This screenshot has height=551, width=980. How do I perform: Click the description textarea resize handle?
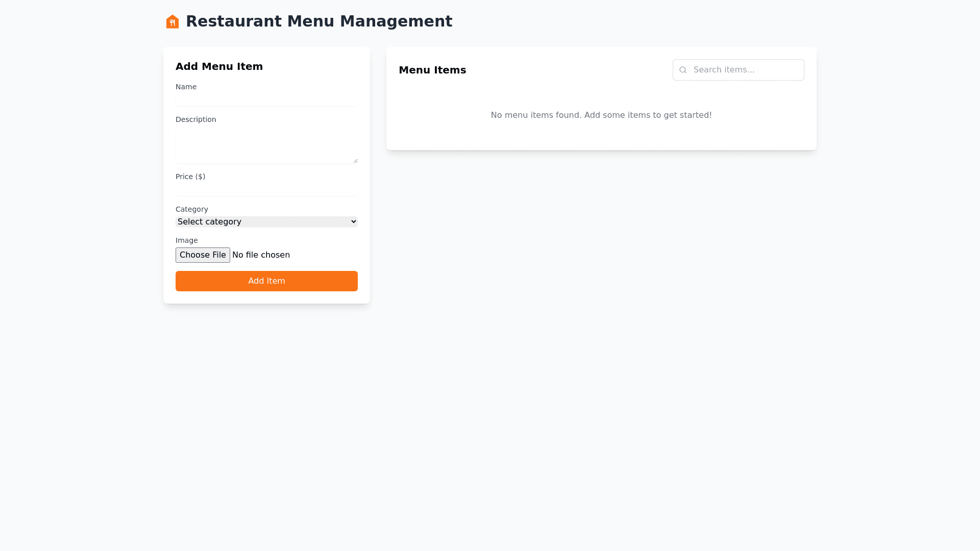click(355, 161)
